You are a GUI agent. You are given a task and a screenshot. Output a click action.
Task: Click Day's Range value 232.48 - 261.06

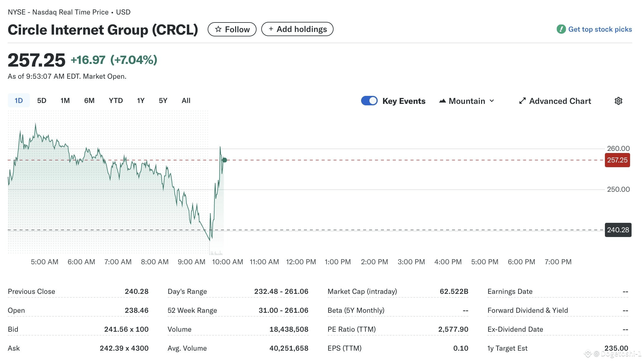(x=281, y=291)
